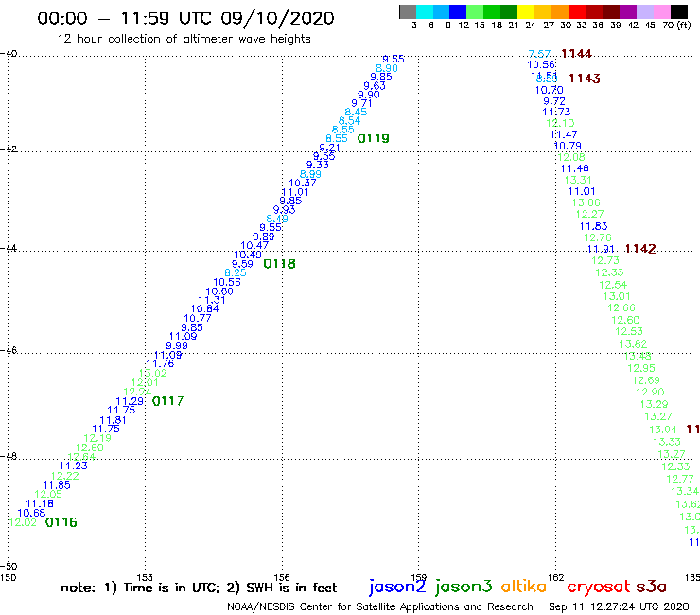Click the wave height value 7.57
The width and height of the screenshot is (700, 615).
pos(539,54)
